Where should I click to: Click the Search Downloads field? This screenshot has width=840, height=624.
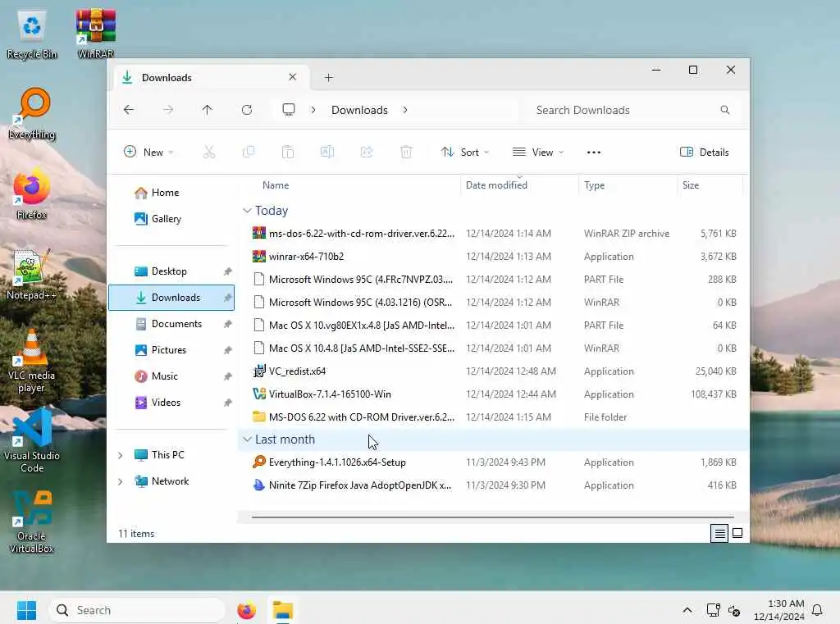click(631, 110)
